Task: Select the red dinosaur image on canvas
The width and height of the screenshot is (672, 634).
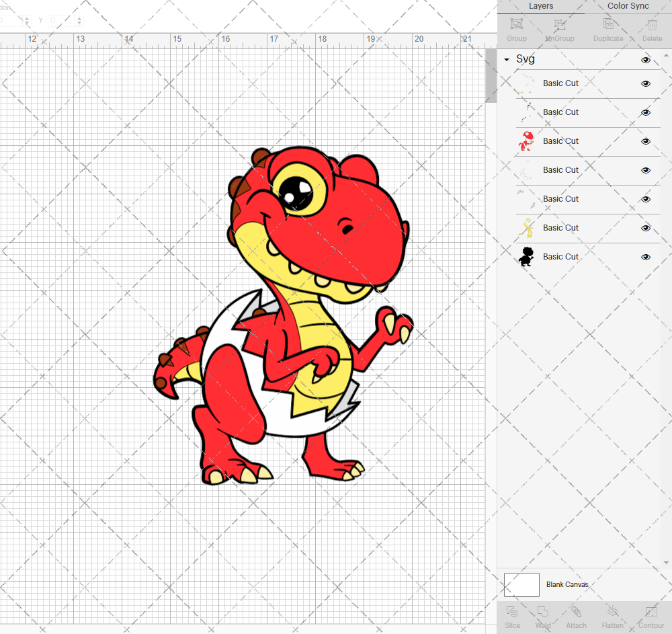Action: [x=284, y=315]
